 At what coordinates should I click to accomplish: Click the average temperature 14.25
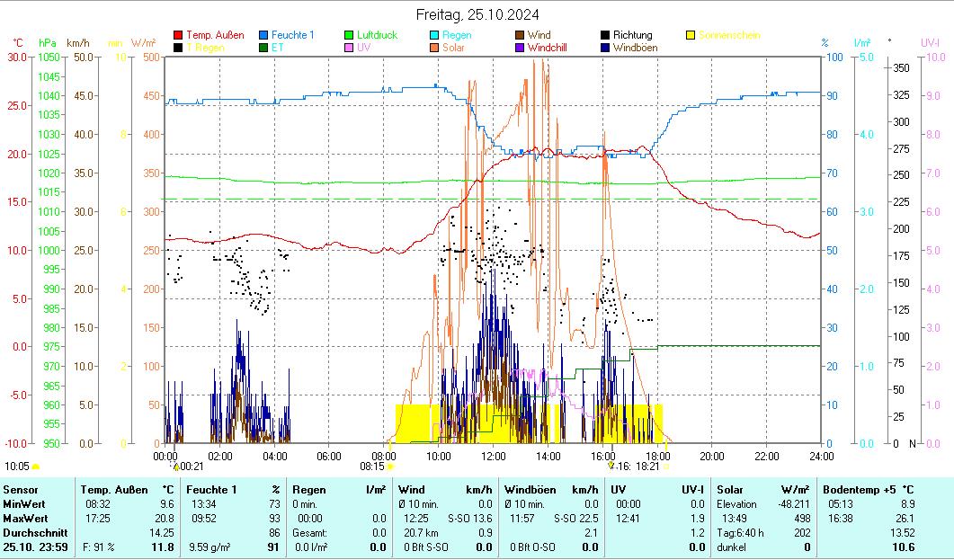pos(162,533)
